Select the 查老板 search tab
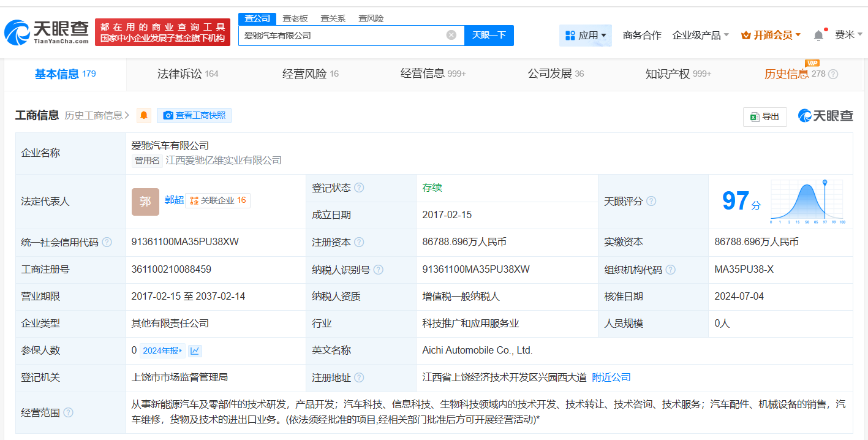The width and height of the screenshot is (868, 440). tap(295, 18)
